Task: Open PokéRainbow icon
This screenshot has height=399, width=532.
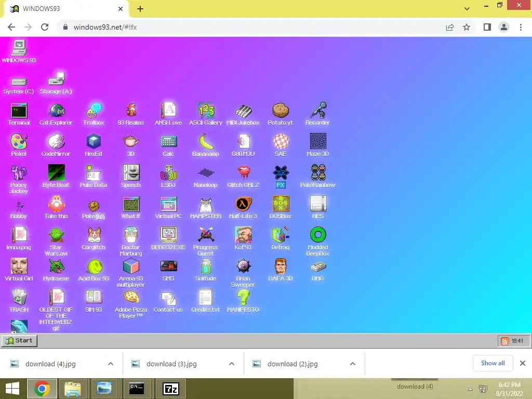Action: pos(318,177)
